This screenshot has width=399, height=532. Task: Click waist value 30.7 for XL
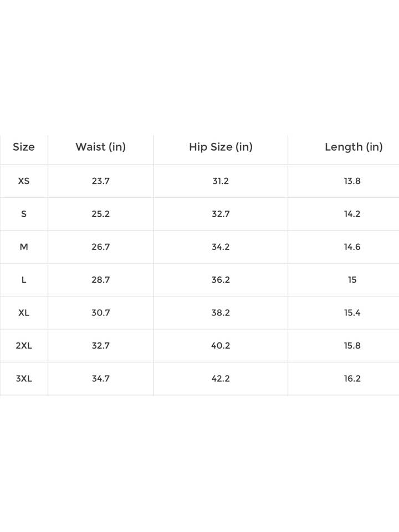click(x=100, y=313)
